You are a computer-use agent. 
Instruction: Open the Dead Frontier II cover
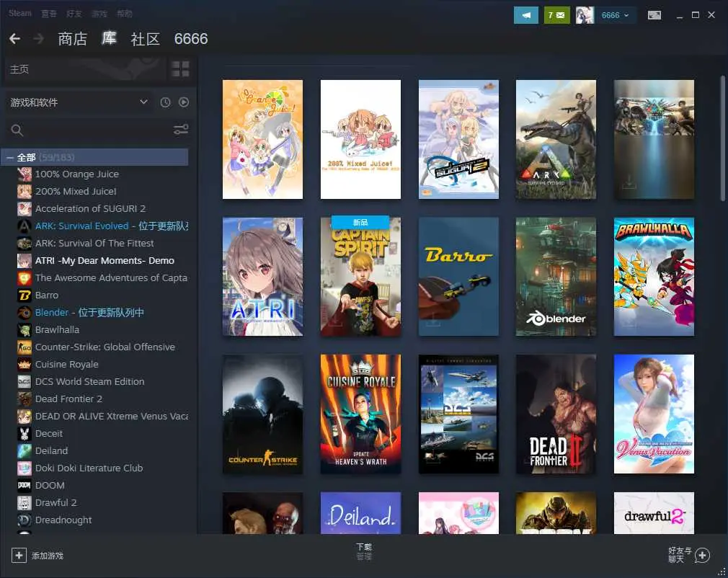click(x=556, y=414)
